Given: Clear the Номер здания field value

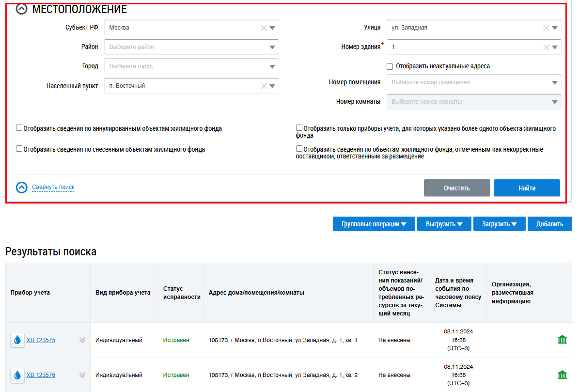Looking at the screenshot, I should 546,47.
